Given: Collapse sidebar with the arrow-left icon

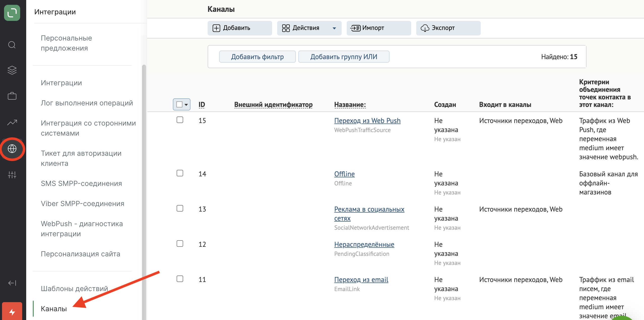Looking at the screenshot, I should [x=12, y=283].
